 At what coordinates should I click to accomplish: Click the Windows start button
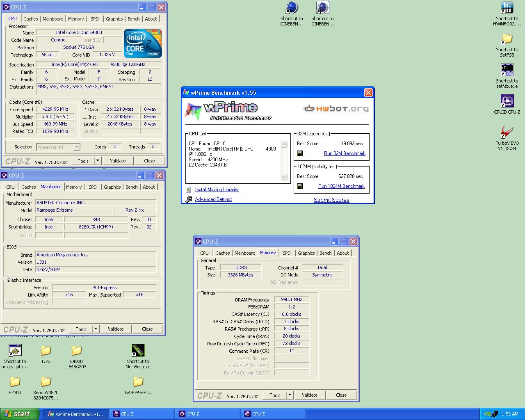20,414
